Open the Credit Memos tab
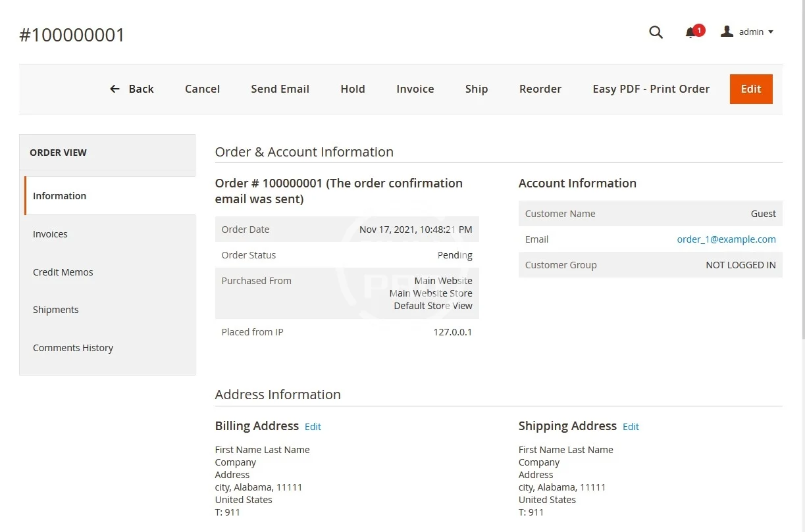Image resolution: width=805 pixels, height=532 pixels. point(63,272)
